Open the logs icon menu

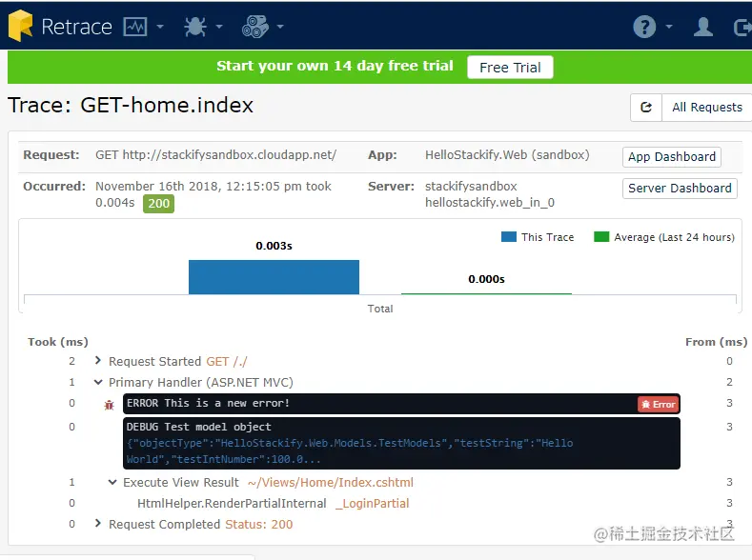click(x=255, y=27)
